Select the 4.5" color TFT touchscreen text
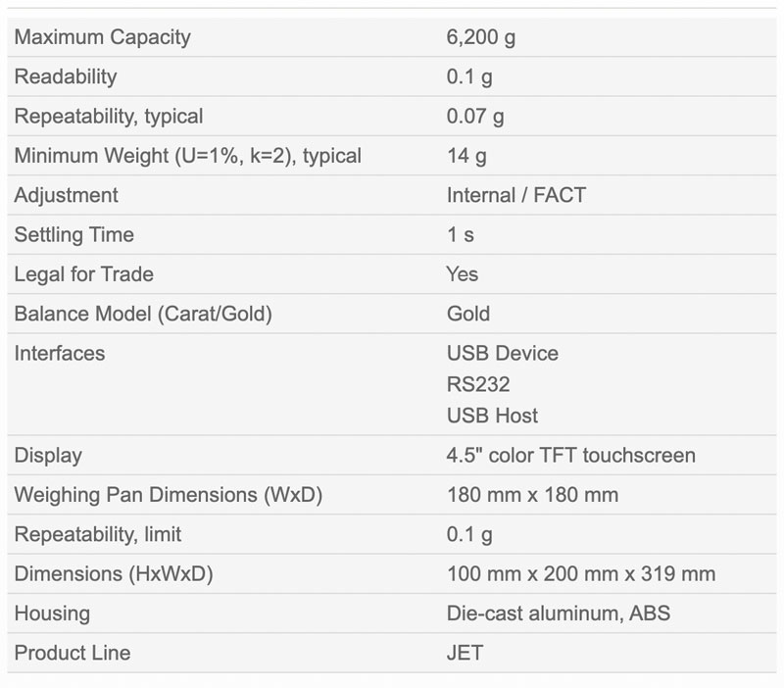Image resolution: width=784 pixels, height=688 pixels. pos(571,456)
